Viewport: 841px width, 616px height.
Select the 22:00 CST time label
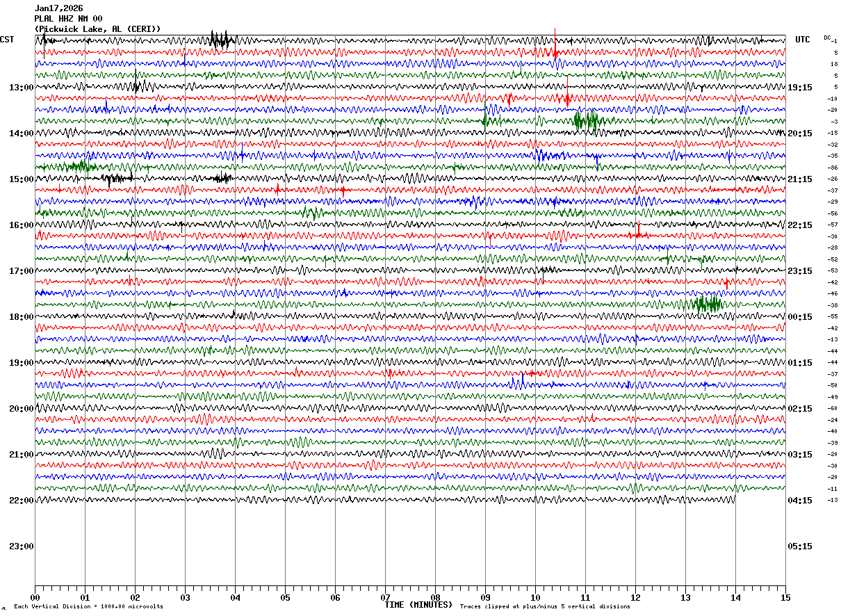21,501
